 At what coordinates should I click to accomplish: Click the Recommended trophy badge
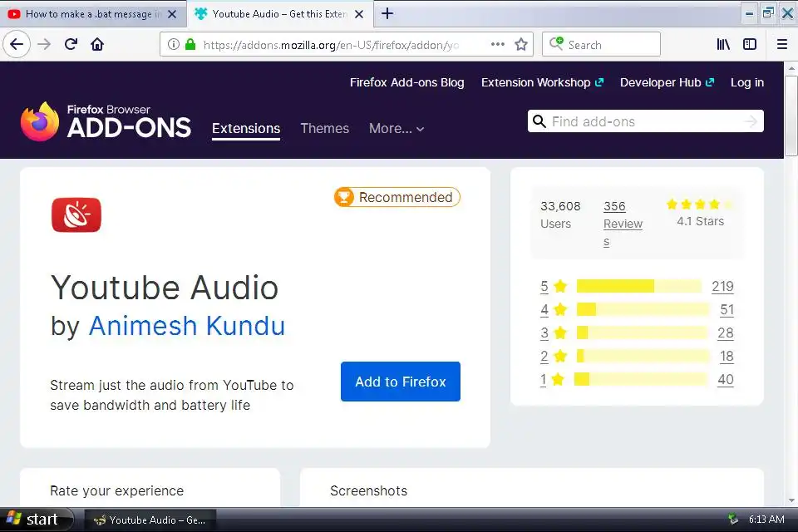397,197
